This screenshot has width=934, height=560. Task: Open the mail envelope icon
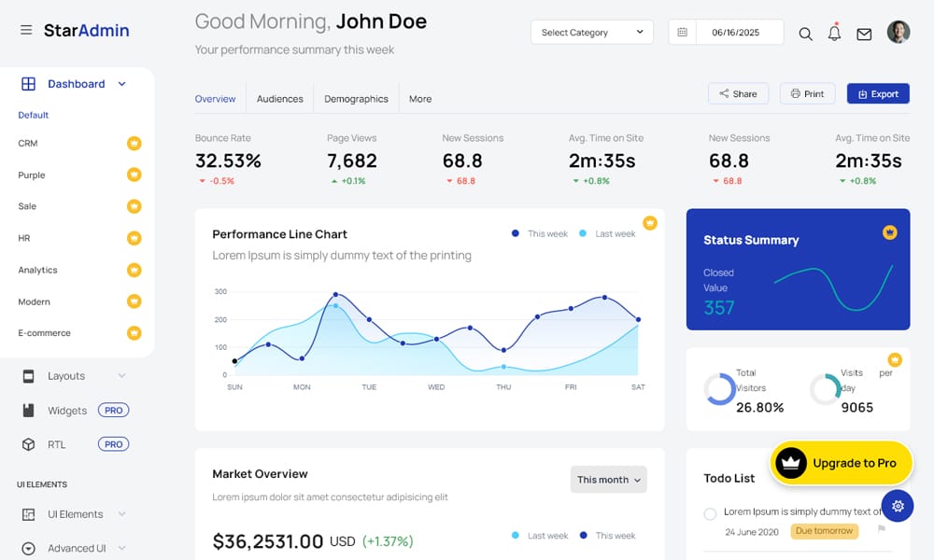pyautogui.click(x=864, y=34)
